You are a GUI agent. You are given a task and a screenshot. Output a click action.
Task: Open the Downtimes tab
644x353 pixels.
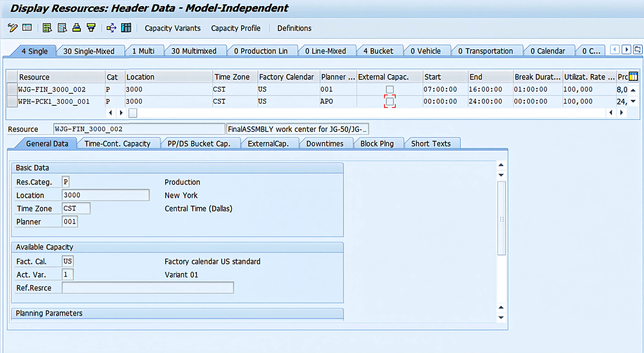tap(325, 144)
